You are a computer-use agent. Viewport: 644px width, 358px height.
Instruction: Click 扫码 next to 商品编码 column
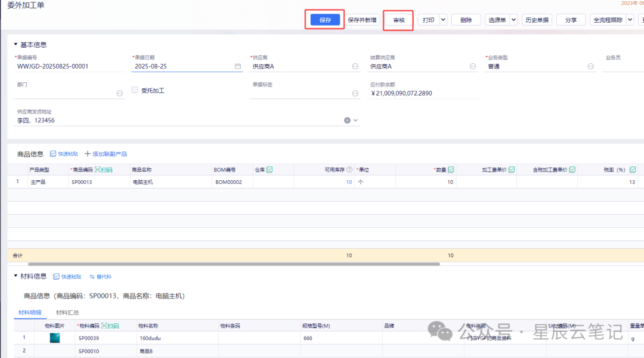pos(104,170)
